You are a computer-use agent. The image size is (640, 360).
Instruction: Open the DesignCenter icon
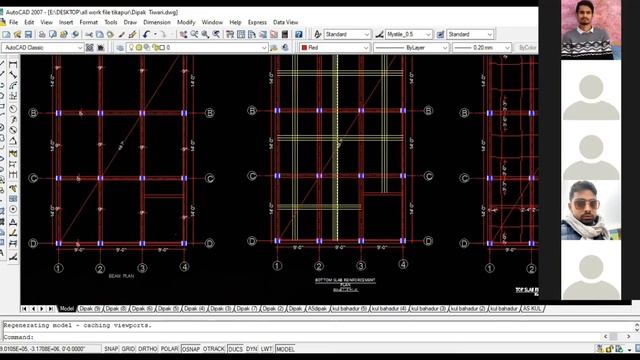(x=241, y=34)
